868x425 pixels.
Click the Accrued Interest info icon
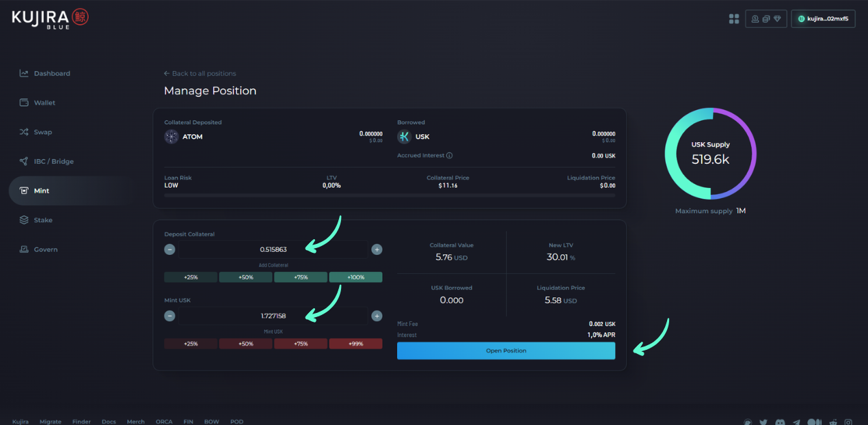(x=450, y=156)
